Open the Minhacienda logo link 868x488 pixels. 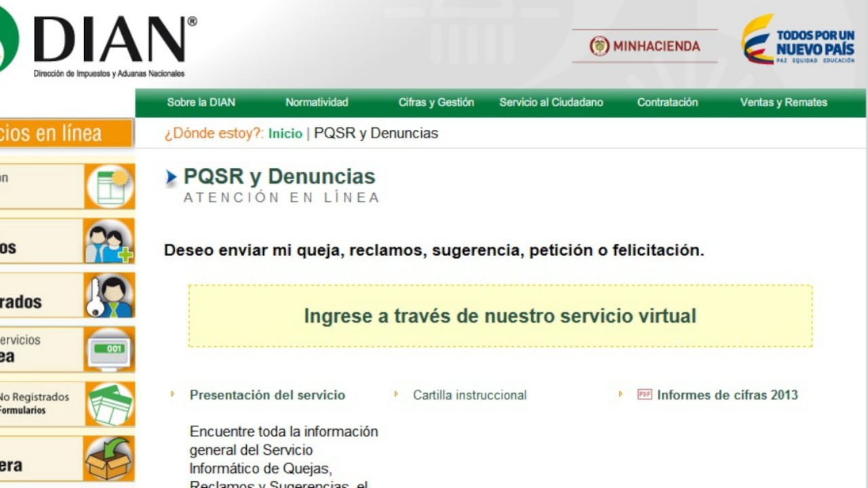pyautogui.click(x=643, y=45)
